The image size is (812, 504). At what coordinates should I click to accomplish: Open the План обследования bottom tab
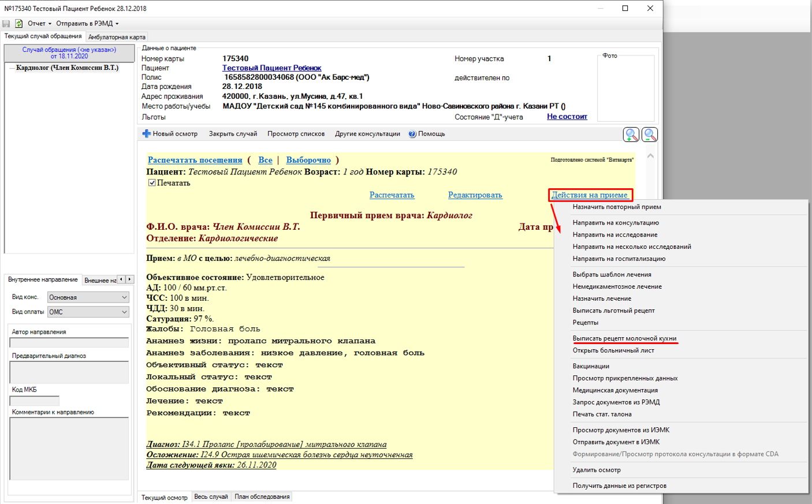pos(262,496)
